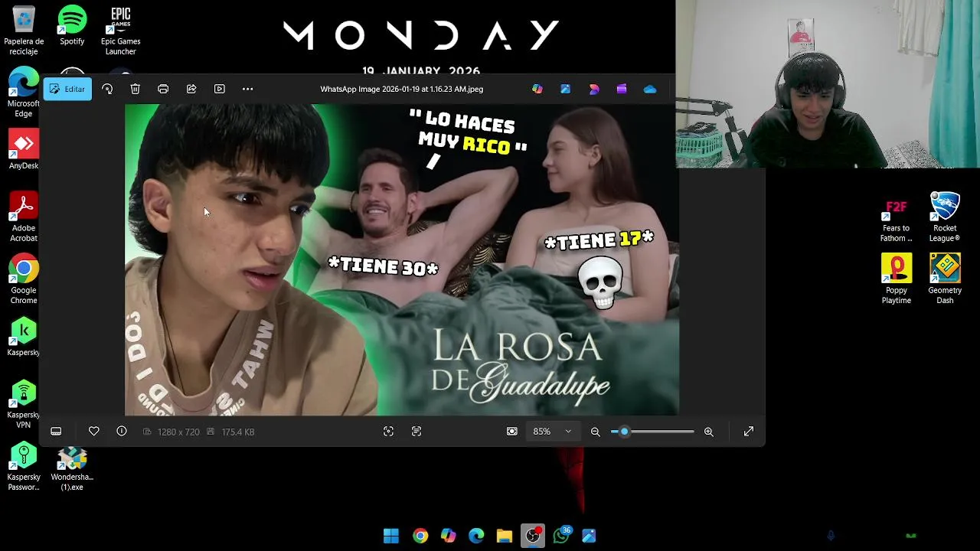Activate the visual search scan icon
Viewport: 980px width, 551px height.
pyautogui.click(x=388, y=432)
